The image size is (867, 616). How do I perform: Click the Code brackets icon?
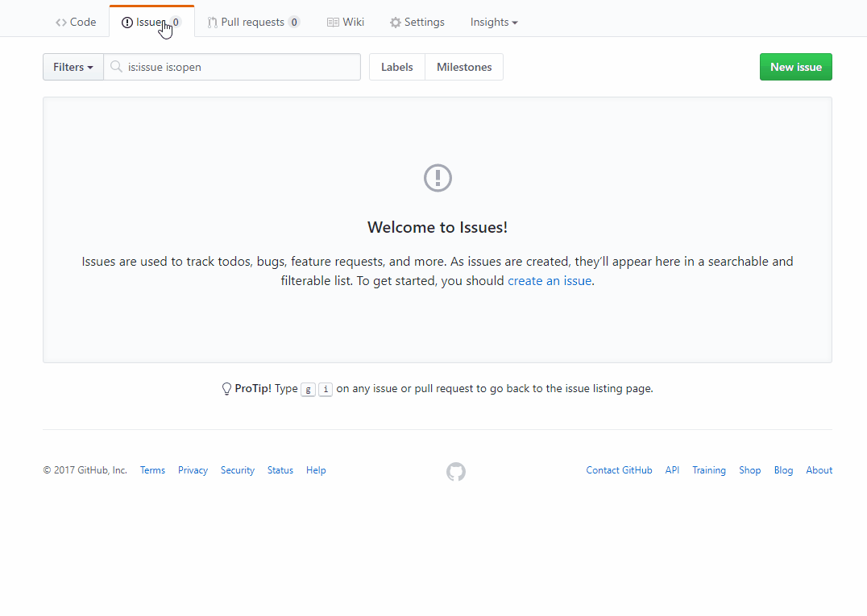(60, 23)
